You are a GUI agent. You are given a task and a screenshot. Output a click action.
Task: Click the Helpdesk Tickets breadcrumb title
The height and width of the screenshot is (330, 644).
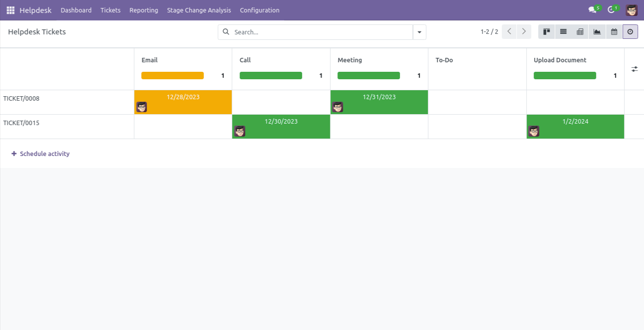[x=37, y=32]
